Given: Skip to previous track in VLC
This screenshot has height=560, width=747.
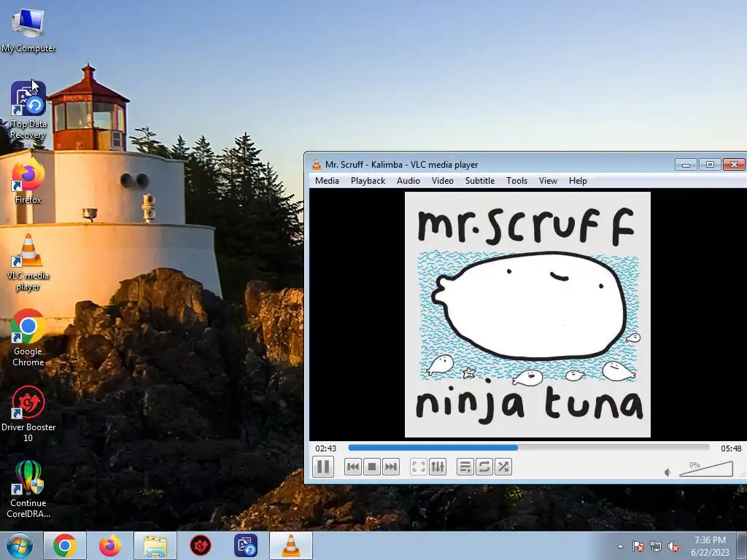Looking at the screenshot, I should 353,467.
